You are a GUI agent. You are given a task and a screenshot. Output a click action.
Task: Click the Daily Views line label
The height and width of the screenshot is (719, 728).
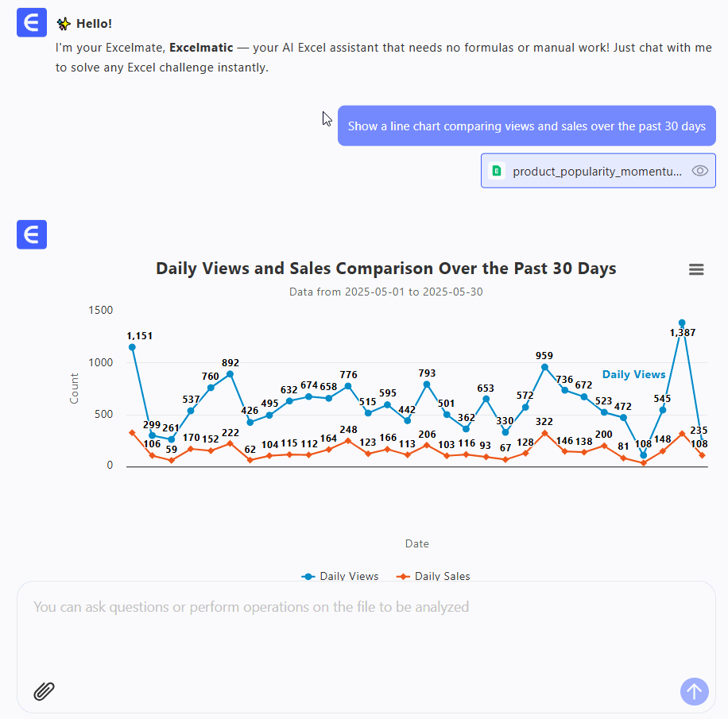pyautogui.click(x=633, y=374)
